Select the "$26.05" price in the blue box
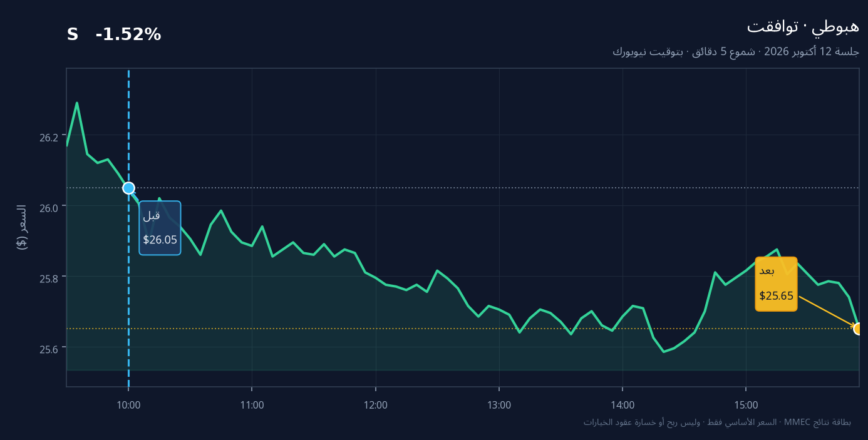The width and height of the screenshot is (868, 440). [160, 240]
